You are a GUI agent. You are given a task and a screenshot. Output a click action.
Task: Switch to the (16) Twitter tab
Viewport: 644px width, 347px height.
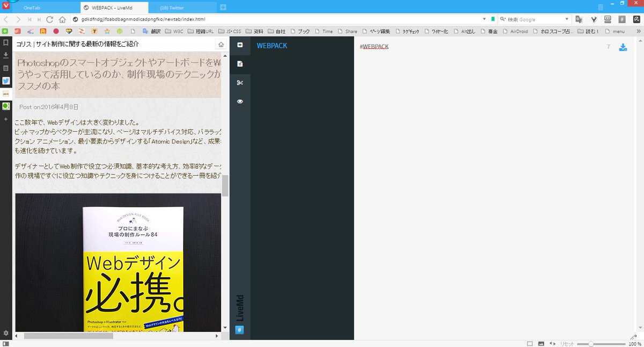point(183,8)
